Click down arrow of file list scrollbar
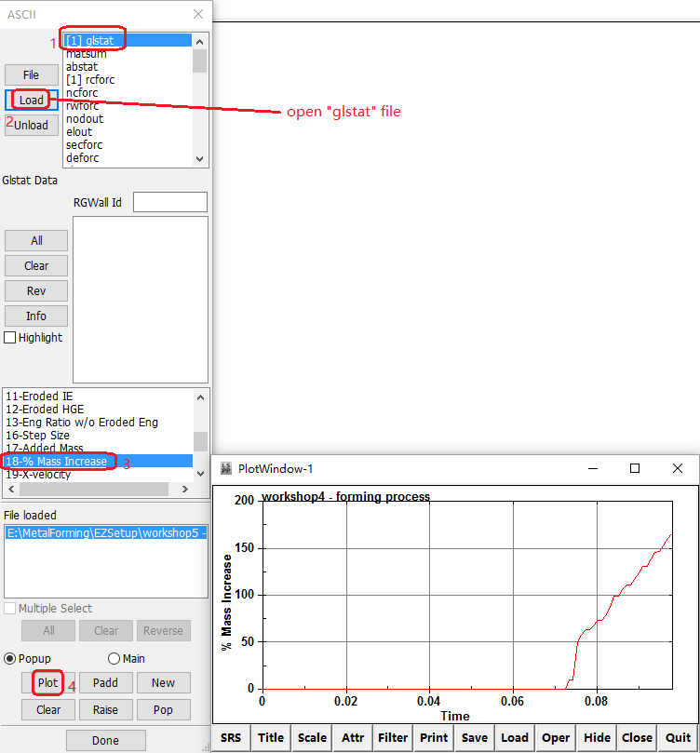700x753 pixels. (x=200, y=159)
